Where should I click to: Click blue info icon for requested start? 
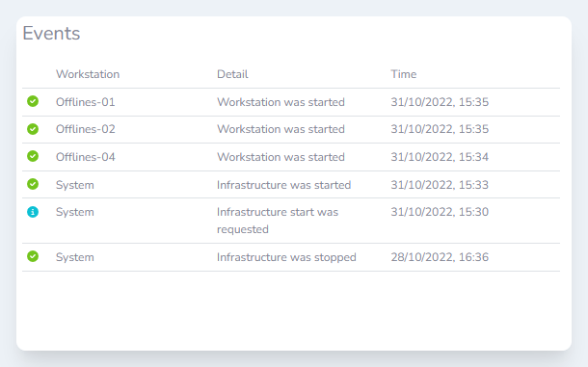(x=33, y=212)
